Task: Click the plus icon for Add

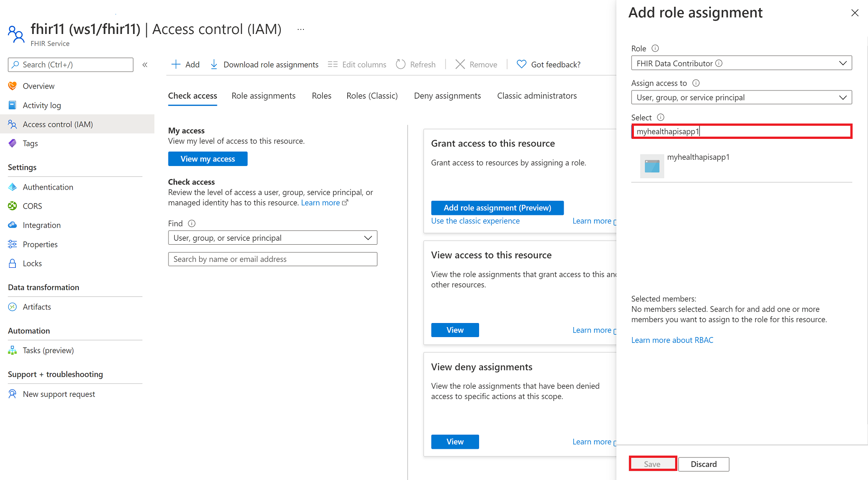Action: pos(176,64)
